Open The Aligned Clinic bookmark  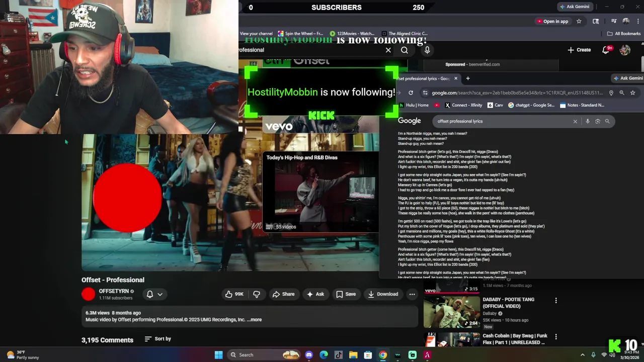(x=405, y=34)
